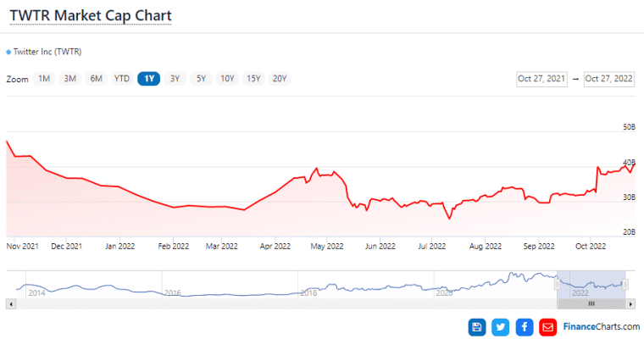Set the zoom to 3Y
Screen dimensions: 644x339
coord(175,79)
